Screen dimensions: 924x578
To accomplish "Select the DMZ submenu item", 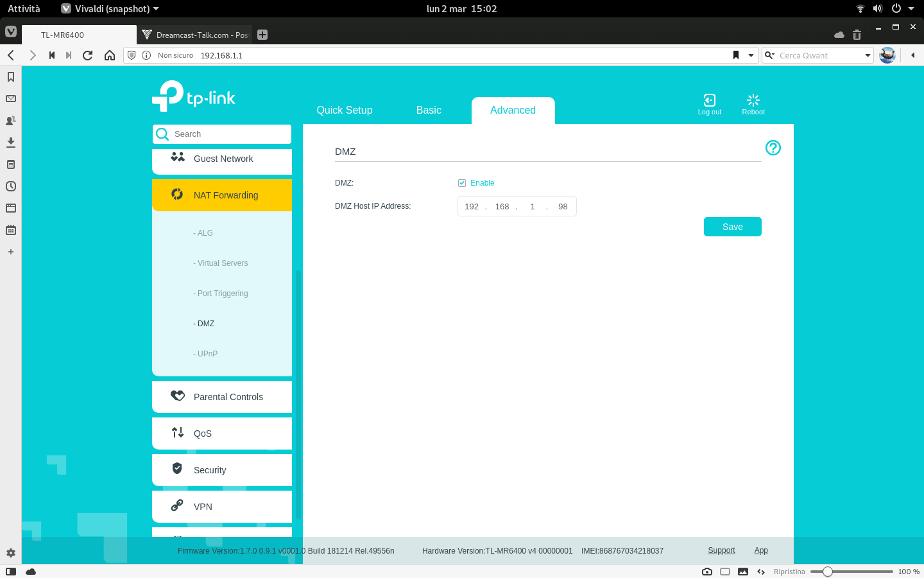I will tap(203, 324).
